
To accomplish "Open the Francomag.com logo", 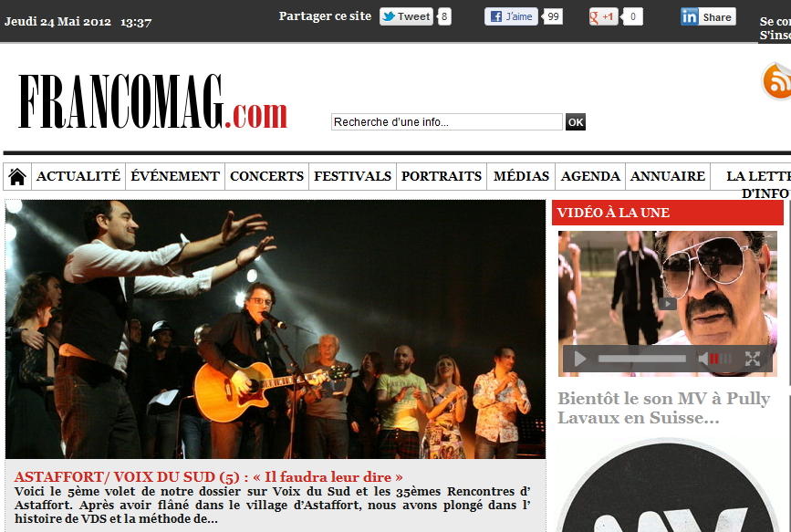I will (x=153, y=101).
